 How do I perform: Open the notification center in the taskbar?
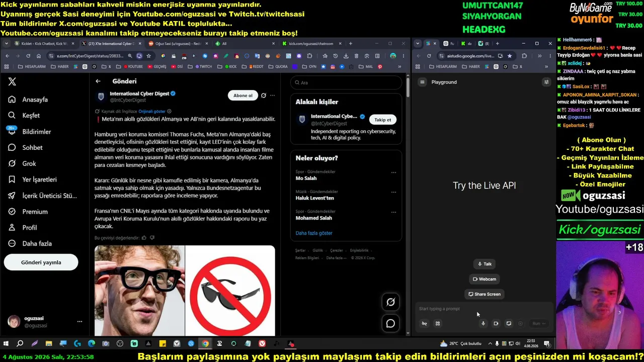(x=547, y=343)
